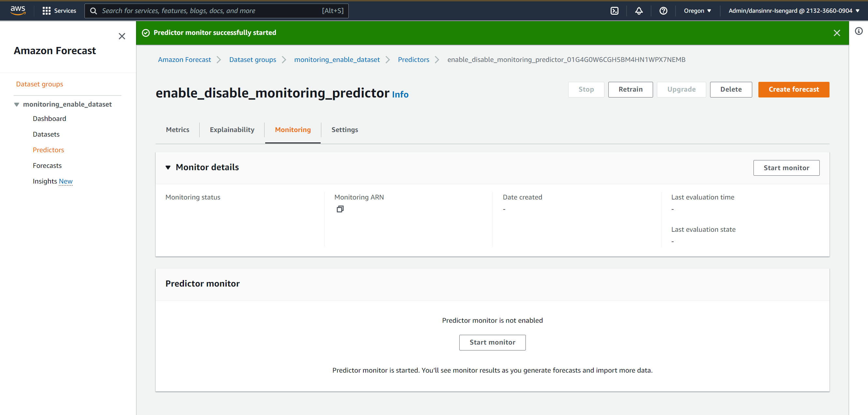
Task: Open the Info link beside predictor name
Action: click(x=400, y=95)
